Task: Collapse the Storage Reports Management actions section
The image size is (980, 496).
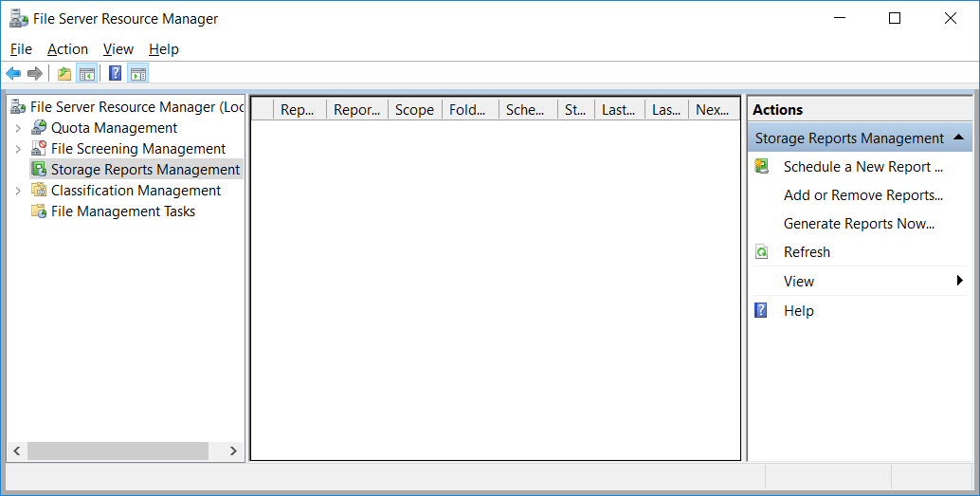Action: [x=959, y=138]
